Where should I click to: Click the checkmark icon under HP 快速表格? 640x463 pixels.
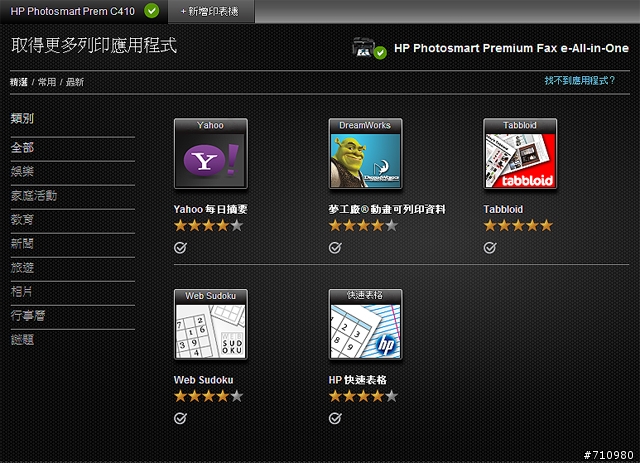point(335,418)
